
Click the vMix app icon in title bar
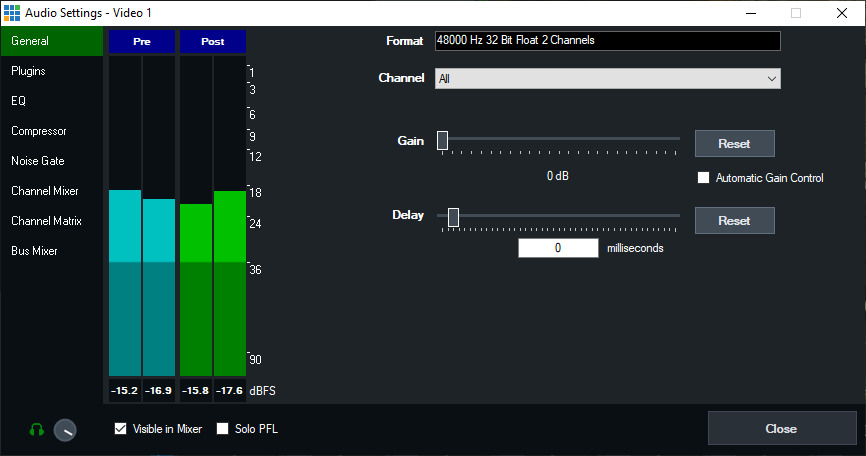12,13
